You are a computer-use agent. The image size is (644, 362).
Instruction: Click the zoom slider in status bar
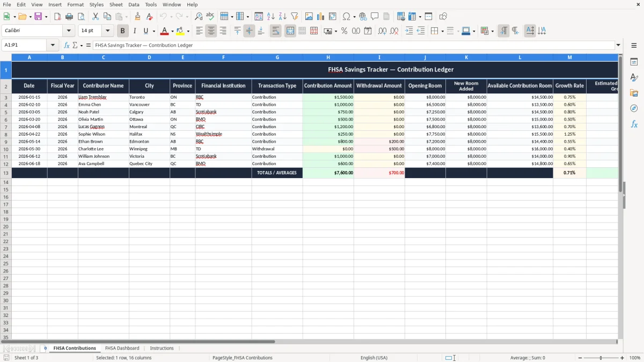point(601,358)
